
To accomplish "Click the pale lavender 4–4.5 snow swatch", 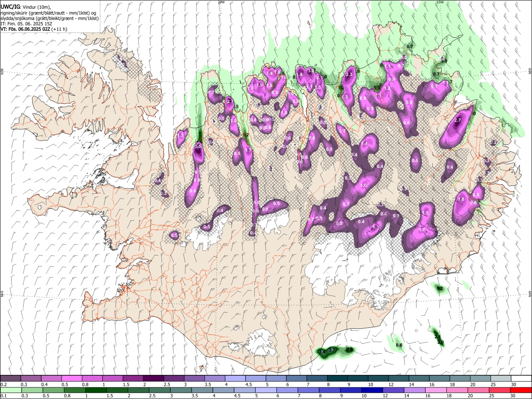I will coord(235,379).
